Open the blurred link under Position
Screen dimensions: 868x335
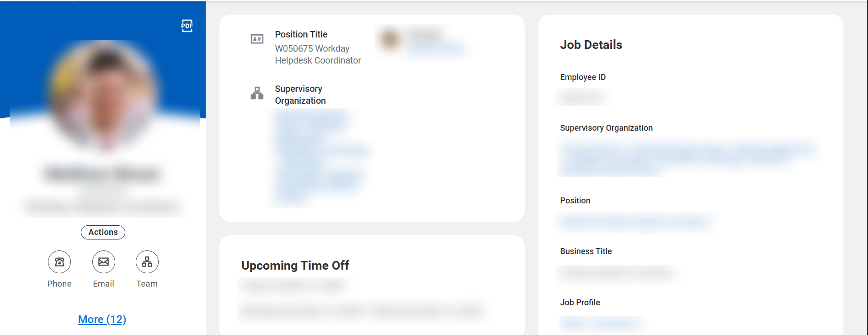(635, 222)
